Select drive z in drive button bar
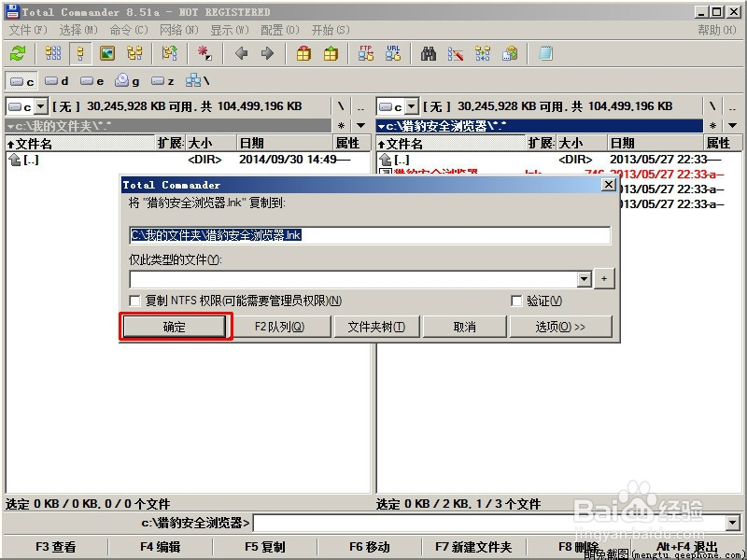747x560 pixels. [x=162, y=81]
